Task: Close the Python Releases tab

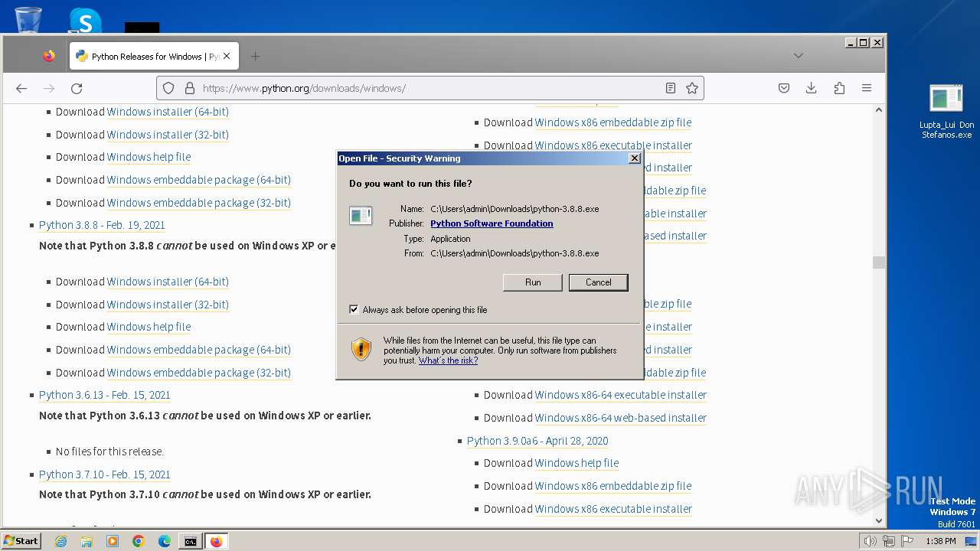Action: 227,56
